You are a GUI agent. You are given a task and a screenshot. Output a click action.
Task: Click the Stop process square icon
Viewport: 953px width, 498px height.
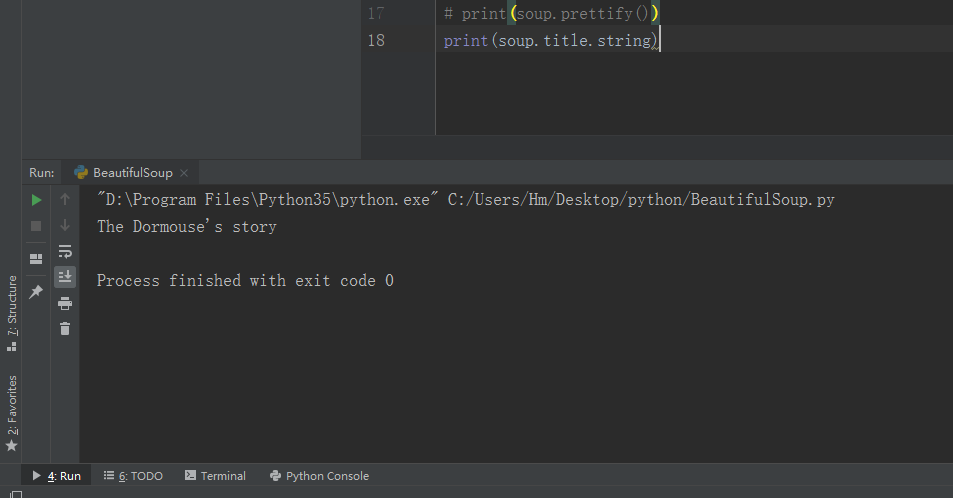pyautogui.click(x=36, y=226)
